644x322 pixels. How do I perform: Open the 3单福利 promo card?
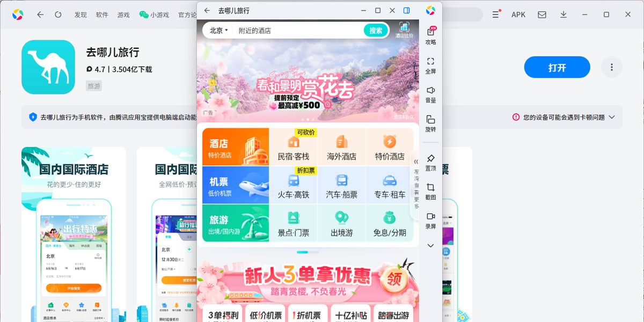(222, 314)
